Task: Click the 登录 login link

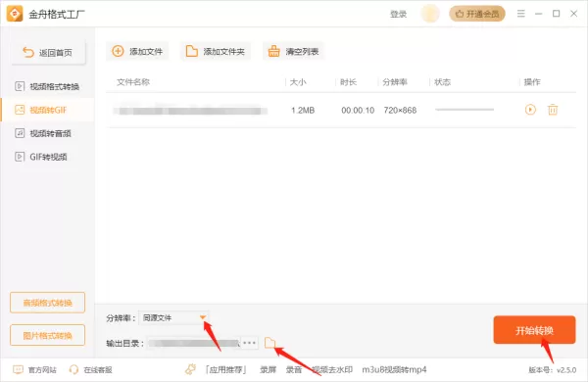Action: pos(398,15)
